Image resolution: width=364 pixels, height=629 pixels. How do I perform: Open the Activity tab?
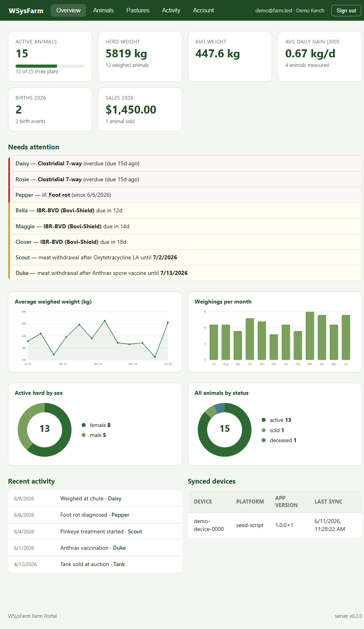tap(171, 10)
